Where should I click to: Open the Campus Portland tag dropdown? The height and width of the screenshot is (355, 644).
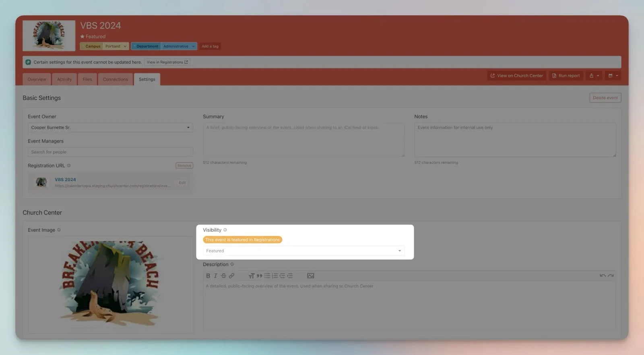tap(125, 46)
